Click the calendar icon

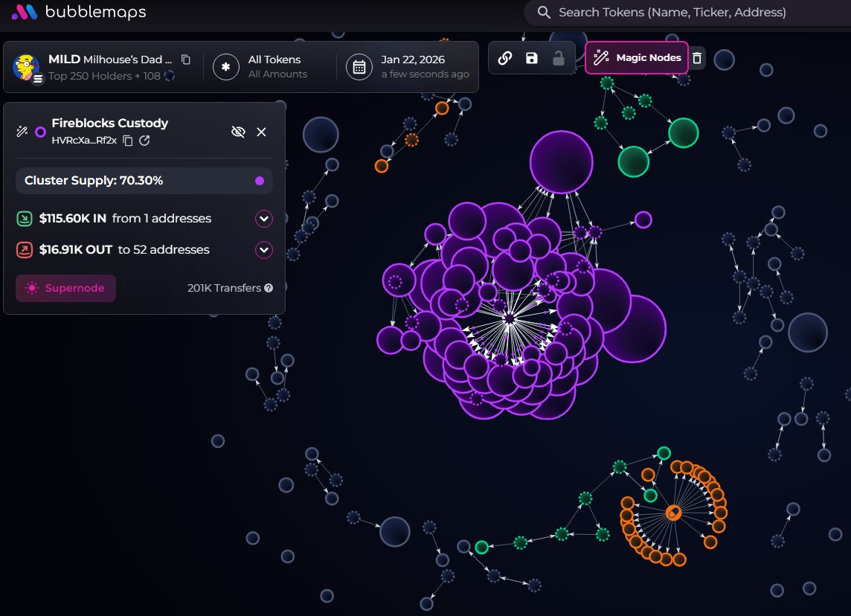click(359, 67)
